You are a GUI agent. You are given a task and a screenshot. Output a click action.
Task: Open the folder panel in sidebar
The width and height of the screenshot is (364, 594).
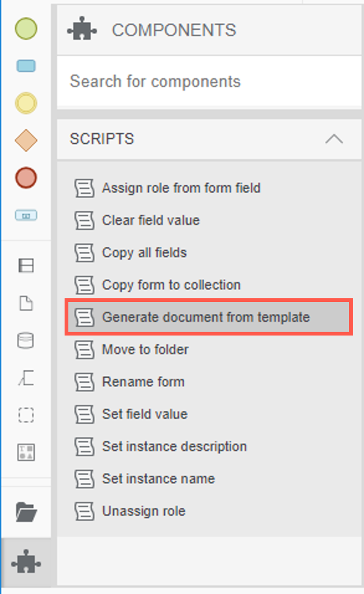click(x=26, y=512)
